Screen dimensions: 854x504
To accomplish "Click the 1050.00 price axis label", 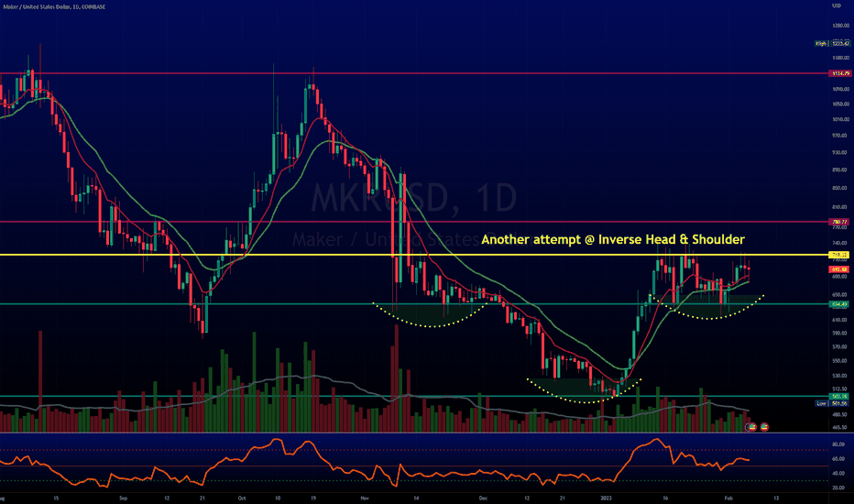I will click(x=840, y=104).
